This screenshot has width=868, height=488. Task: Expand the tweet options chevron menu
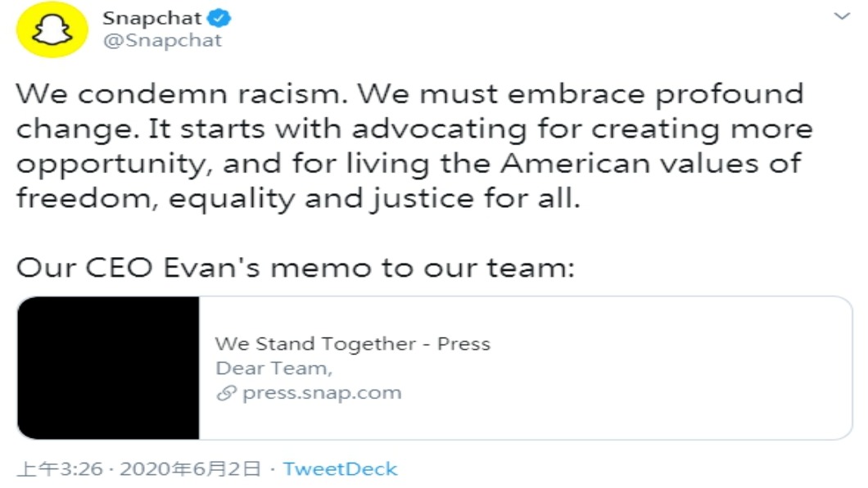pyautogui.click(x=842, y=16)
